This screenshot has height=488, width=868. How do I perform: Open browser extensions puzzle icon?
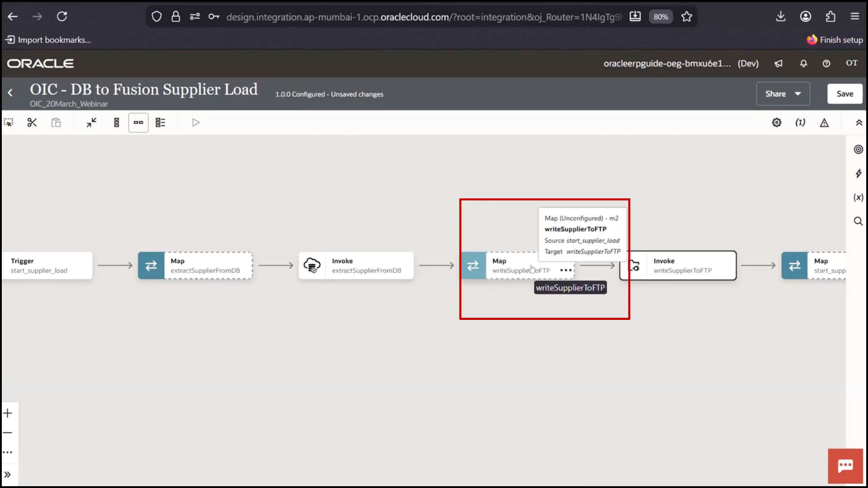coord(830,17)
